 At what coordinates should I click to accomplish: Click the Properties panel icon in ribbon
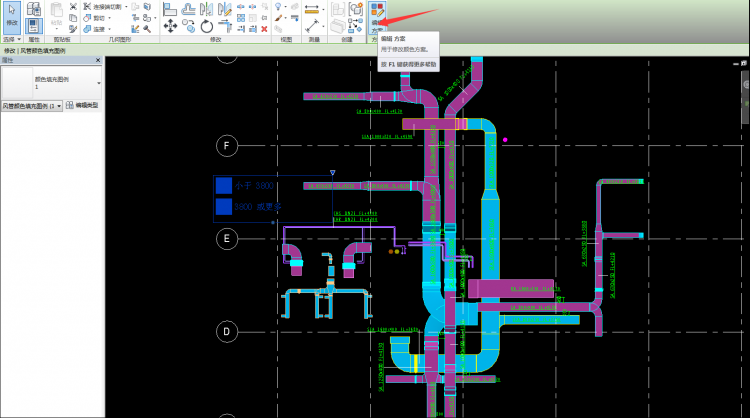coord(34,17)
